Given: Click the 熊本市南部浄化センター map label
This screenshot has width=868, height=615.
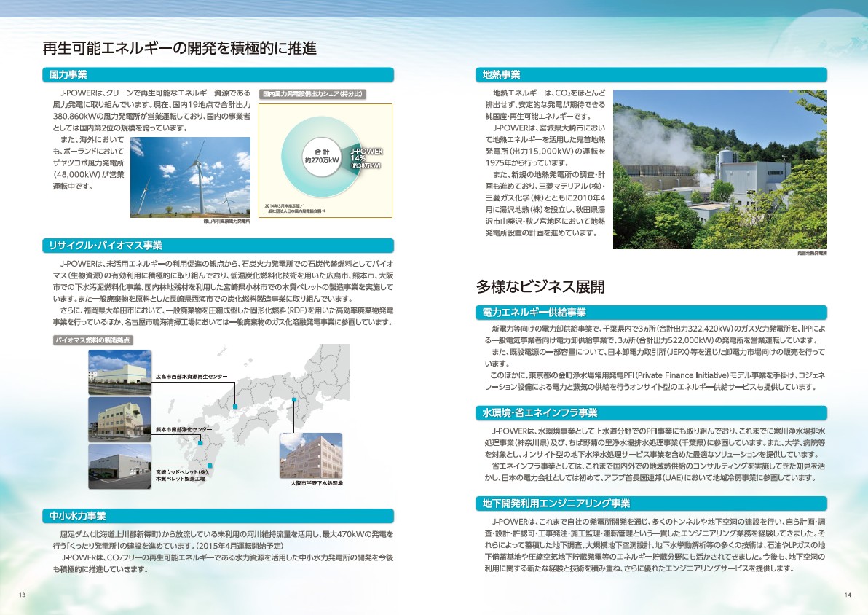Looking at the screenshot, I should (184, 429).
